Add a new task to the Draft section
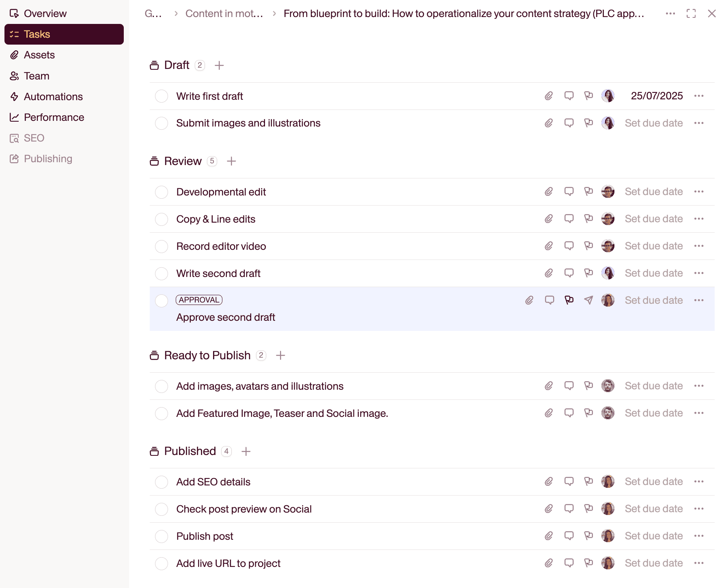Screen dimensions: 724x588 (x=219, y=65)
